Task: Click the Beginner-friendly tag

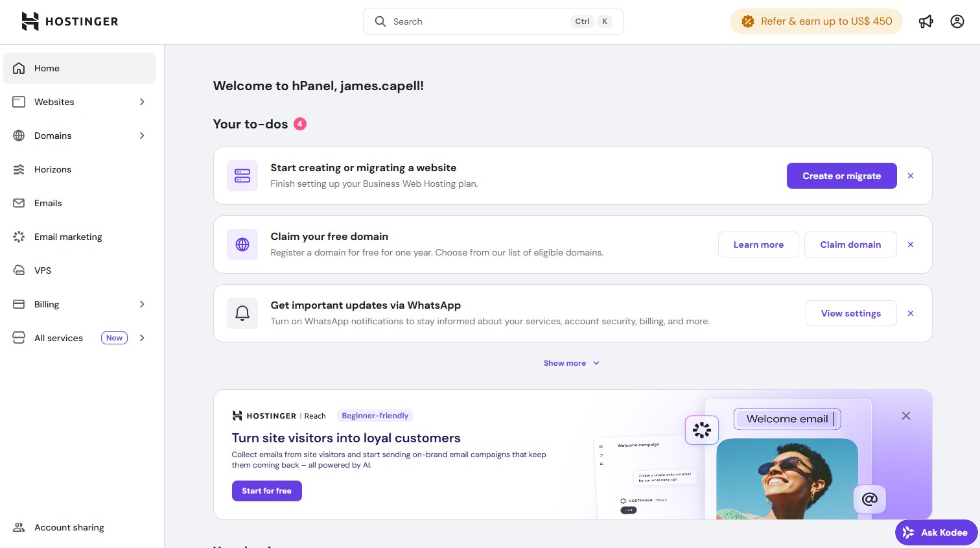Action: [x=375, y=416]
